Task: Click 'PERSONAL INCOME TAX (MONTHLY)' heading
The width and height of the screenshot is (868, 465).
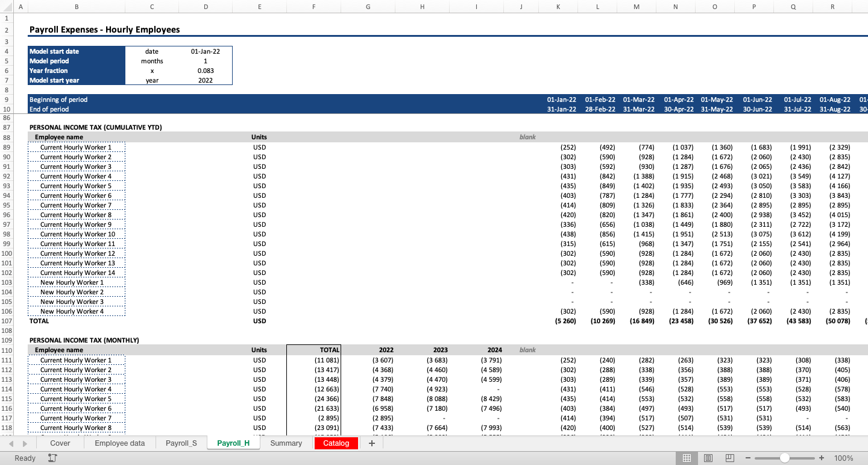Action: tap(84, 340)
